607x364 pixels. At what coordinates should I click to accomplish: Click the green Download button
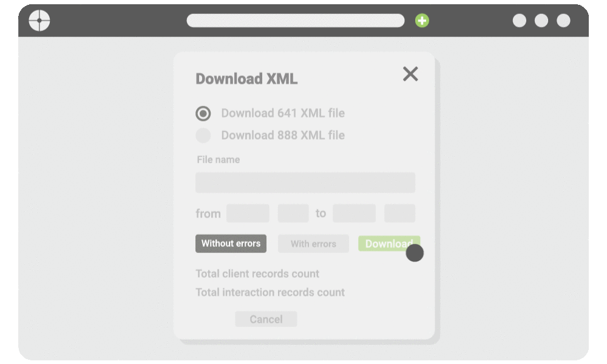click(389, 244)
